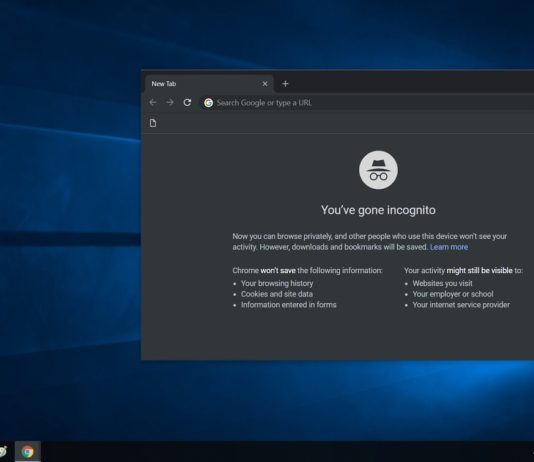534x462 pixels.
Task: Reload the page with refresh icon
Action: tap(187, 102)
